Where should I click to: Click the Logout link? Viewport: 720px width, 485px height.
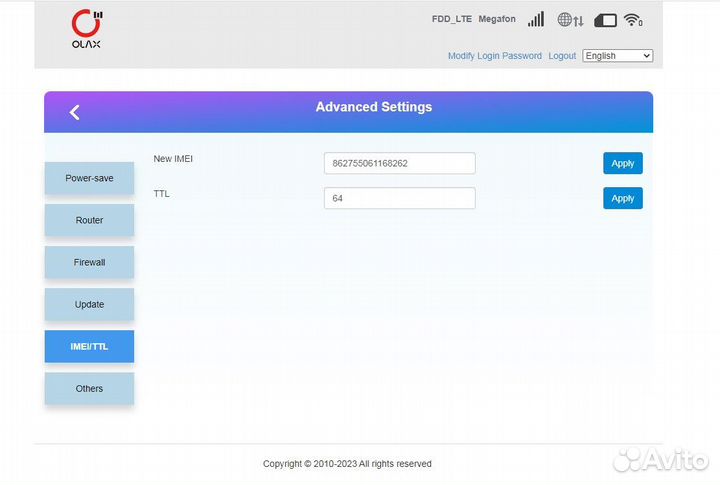click(562, 56)
